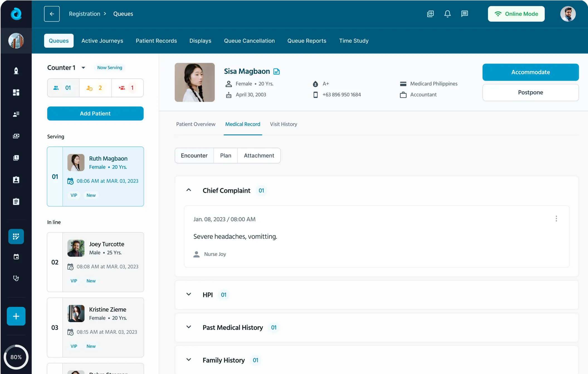The width and height of the screenshot is (588, 374).
Task: Switch to the Visit History tab
Action: point(283,124)
